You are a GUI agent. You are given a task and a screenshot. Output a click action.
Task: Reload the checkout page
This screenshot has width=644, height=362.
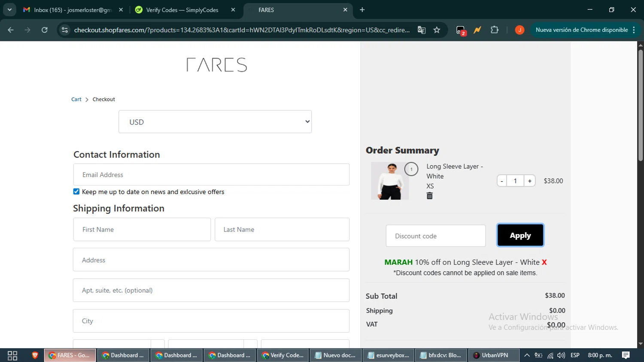coord(45,30)
